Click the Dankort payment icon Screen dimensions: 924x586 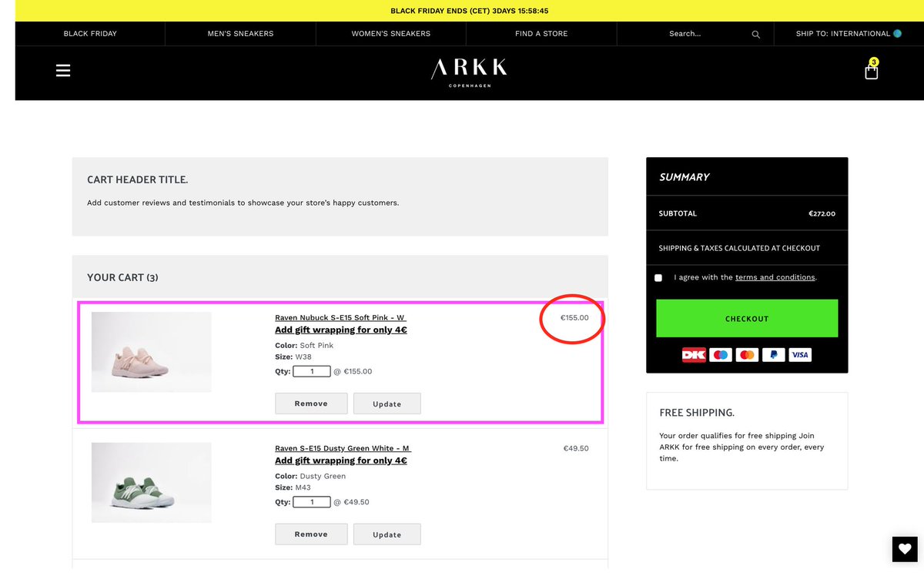(x=694, y=355)
